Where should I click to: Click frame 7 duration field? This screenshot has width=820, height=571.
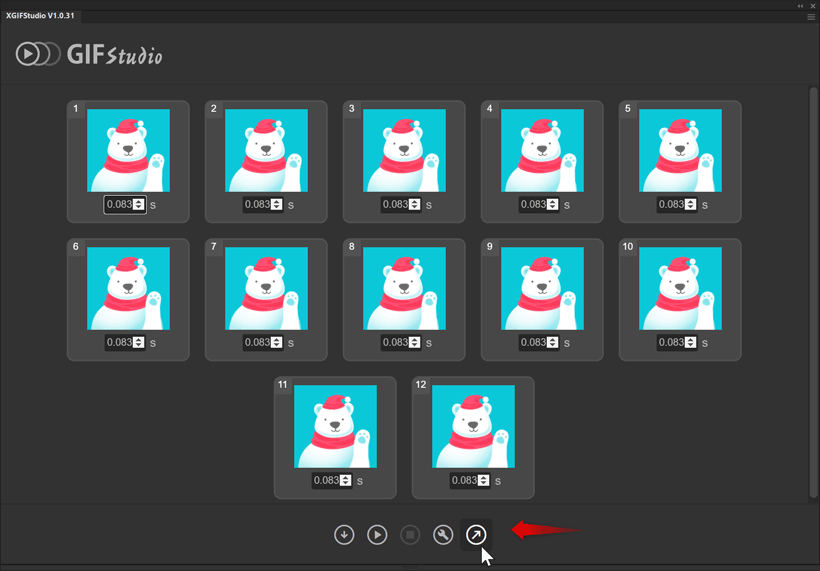[x=263, y=342]
